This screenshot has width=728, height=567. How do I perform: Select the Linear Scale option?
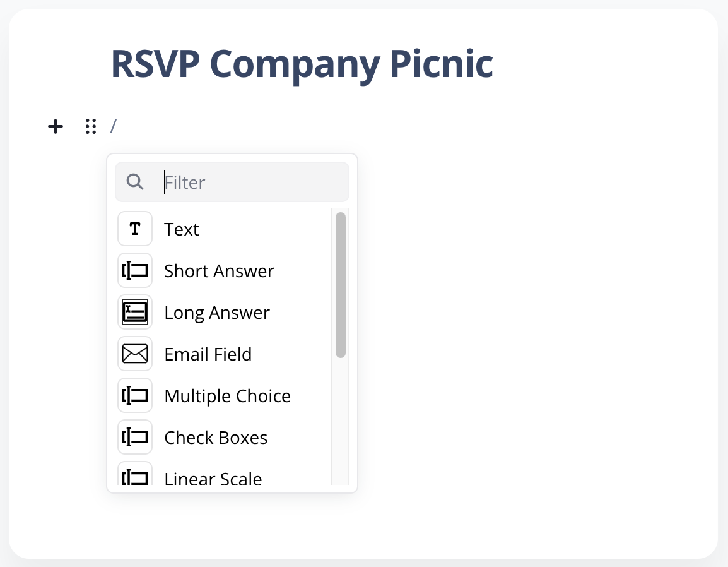213,478
